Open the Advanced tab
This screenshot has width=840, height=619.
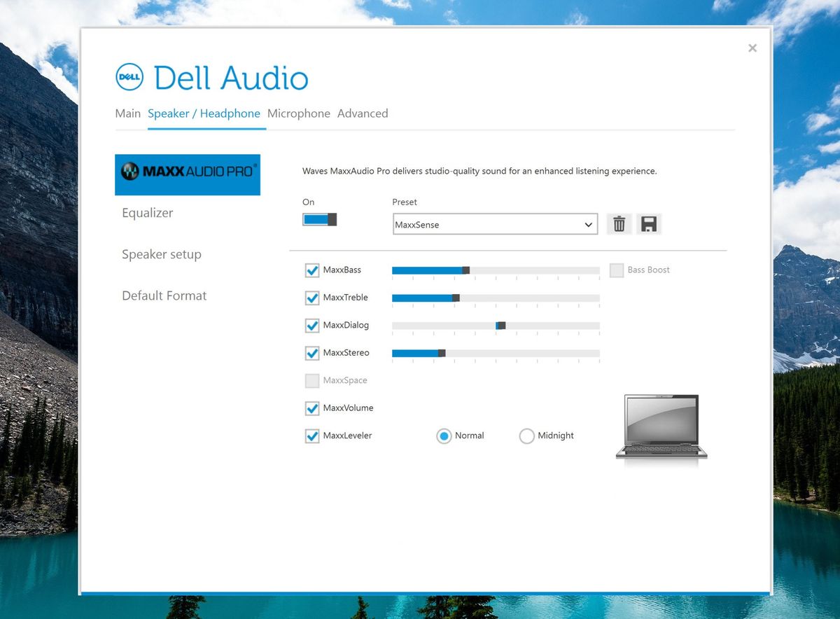click(x=363, y=113)
